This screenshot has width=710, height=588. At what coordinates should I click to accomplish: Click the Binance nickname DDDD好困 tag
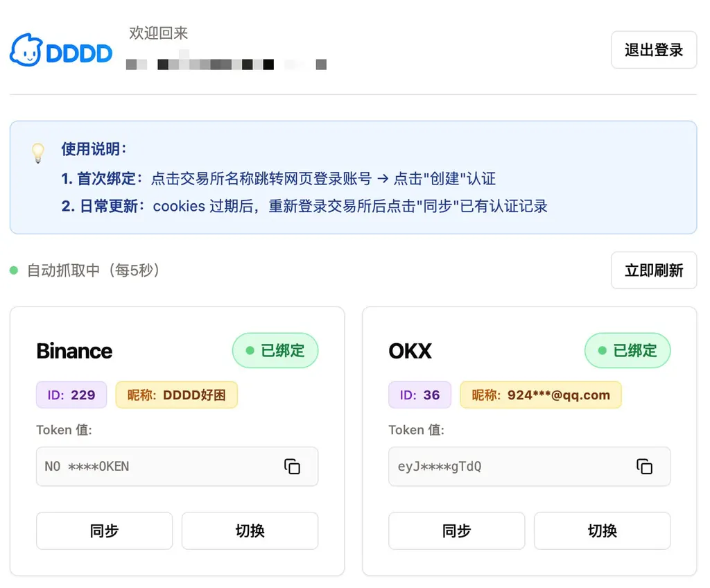tap(176, 395)
